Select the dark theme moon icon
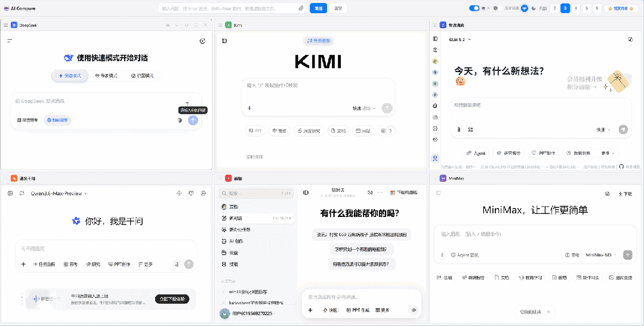The image size is (644, 326). coord(534,8)
